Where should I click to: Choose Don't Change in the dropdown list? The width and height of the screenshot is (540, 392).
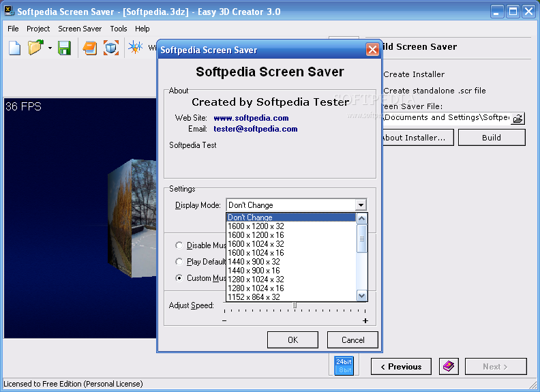(291, 217)
